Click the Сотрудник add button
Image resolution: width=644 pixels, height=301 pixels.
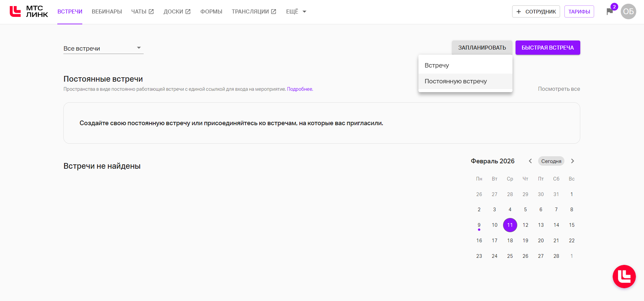[x=536, y=11]
